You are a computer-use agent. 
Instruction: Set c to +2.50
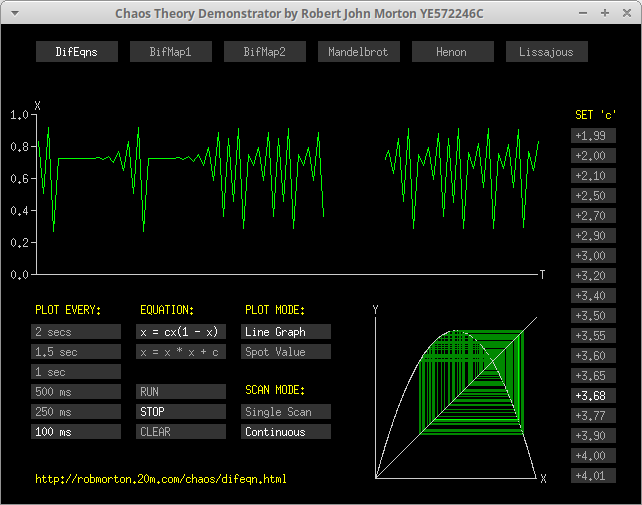[593, 196]
